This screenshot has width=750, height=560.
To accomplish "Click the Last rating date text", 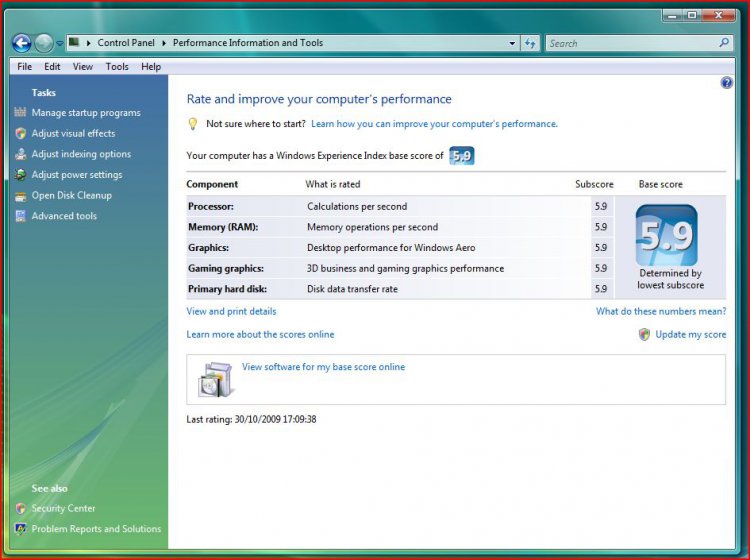I will 251,419.
